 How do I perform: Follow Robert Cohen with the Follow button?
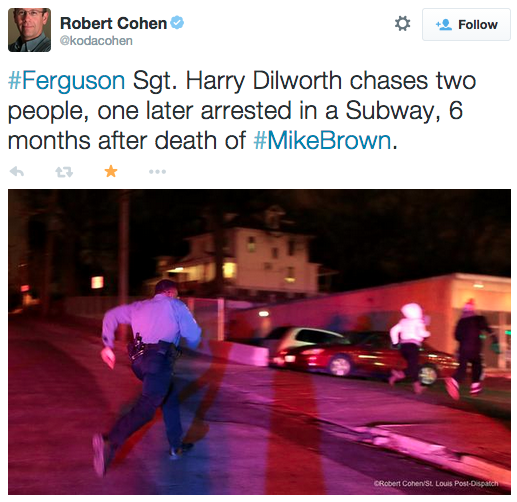466,25
